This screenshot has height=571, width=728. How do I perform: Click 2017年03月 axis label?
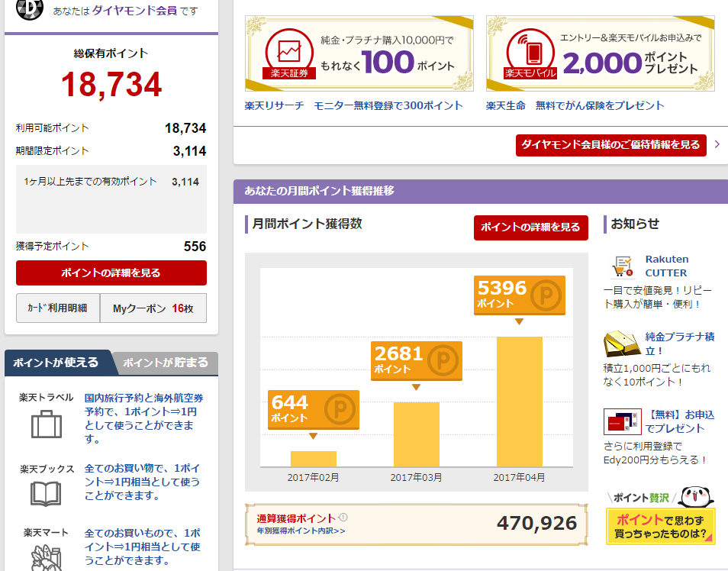(417, 478)
